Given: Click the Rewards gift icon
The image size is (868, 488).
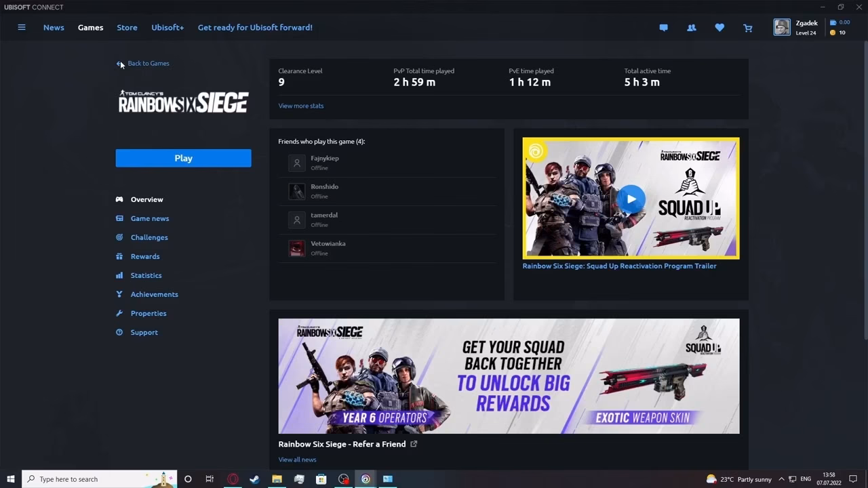Looking at the screenshot, I should 119,256.
